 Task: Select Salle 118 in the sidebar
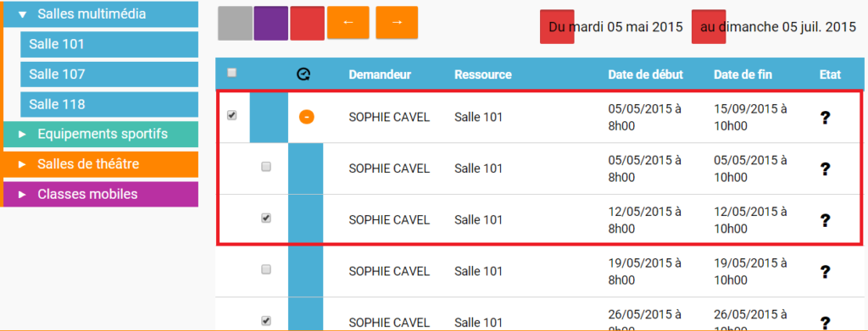pos(109,104)
